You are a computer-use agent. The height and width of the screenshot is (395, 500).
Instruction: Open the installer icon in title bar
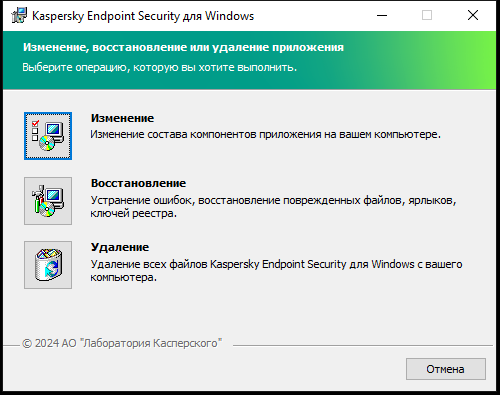click(x=19, y=15)
